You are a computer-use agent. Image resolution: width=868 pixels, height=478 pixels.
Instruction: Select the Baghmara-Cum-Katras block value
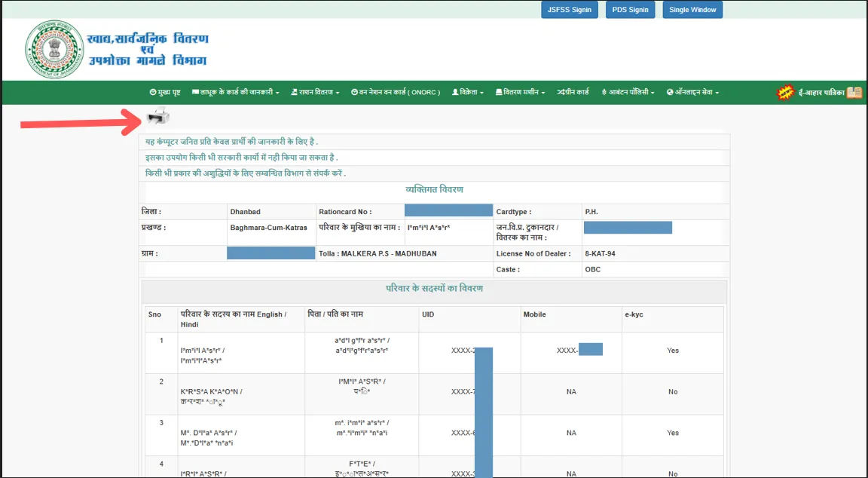268,228
